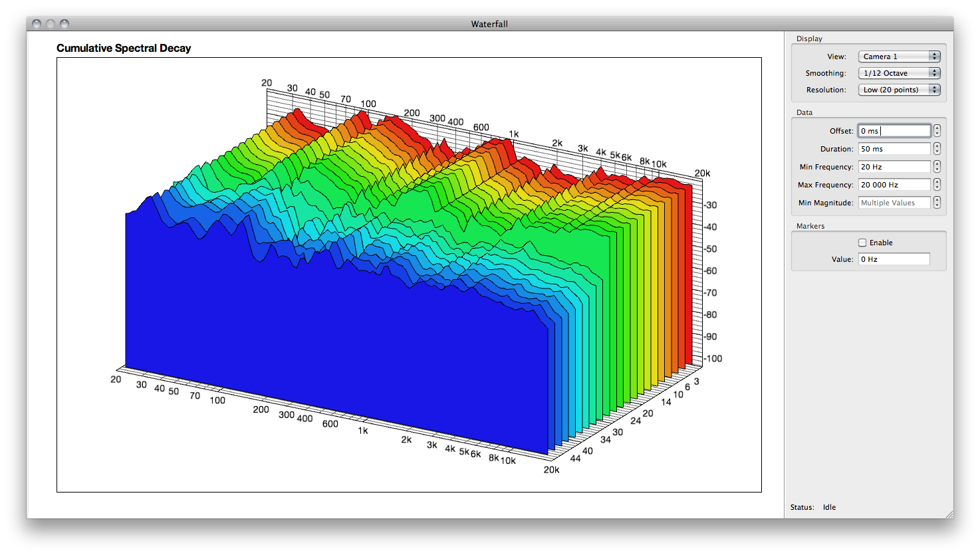Click the Offset stepper arrows
Viewport: 980px width, 555px height.
coord(937,131)
